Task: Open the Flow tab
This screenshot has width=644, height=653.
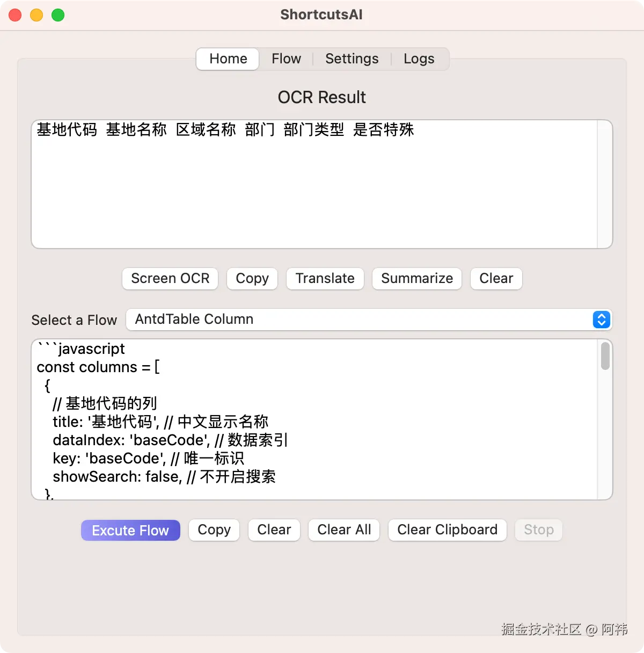Action: pos(286,59)
